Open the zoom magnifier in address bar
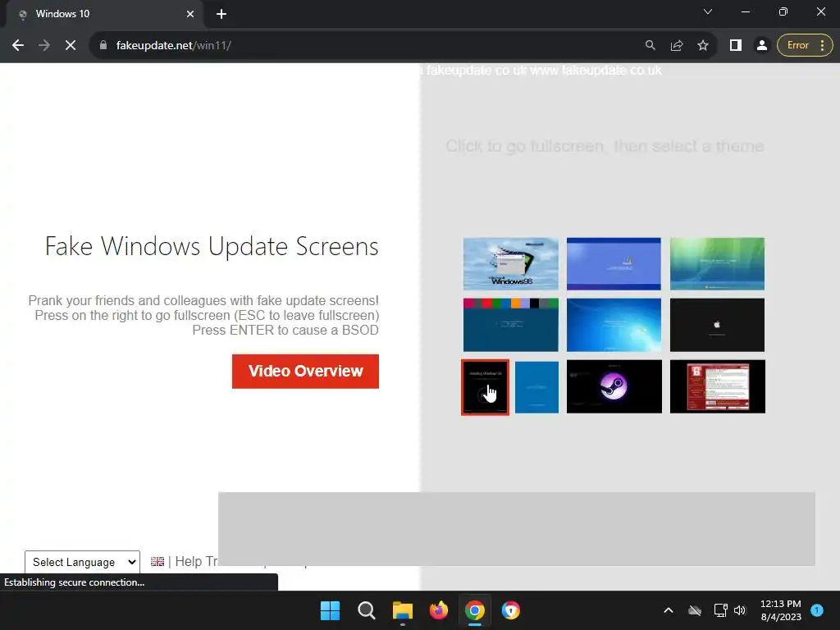The height and width of the screenshot is (630, 840). point(650,46)
